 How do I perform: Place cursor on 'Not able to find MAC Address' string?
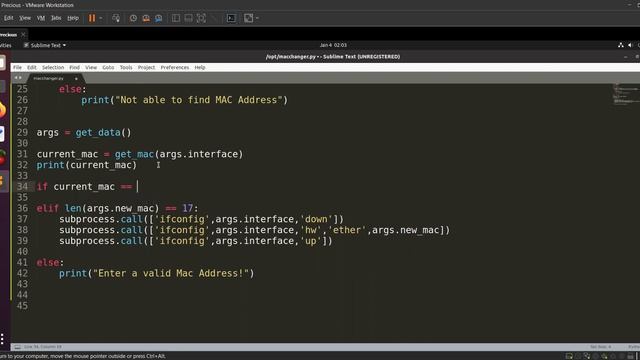click(199, 100)
